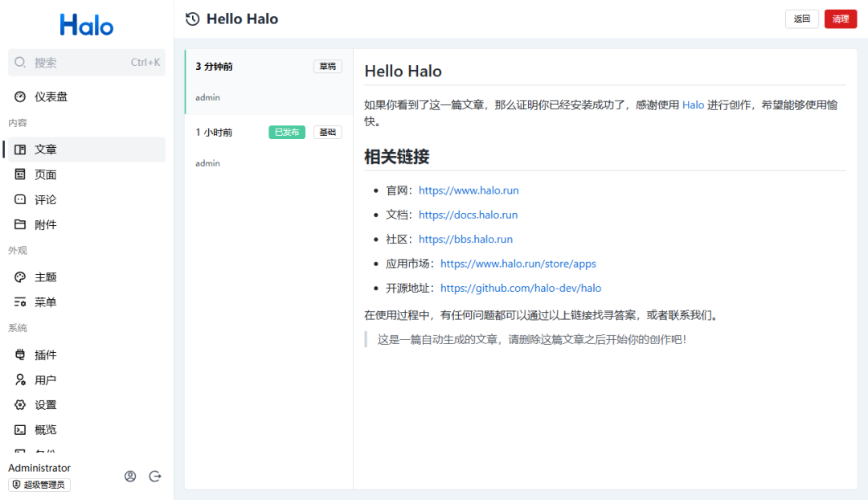The image size is (868, 500).
Task: Click the plugins plug icon
Action: [20, 355]
